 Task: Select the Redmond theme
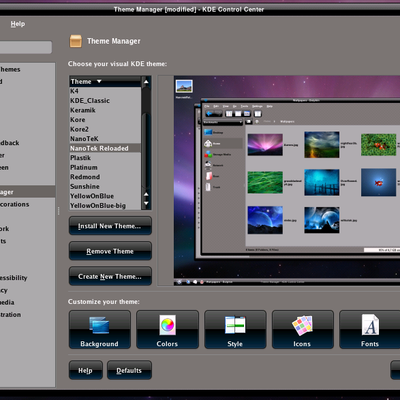105,177
